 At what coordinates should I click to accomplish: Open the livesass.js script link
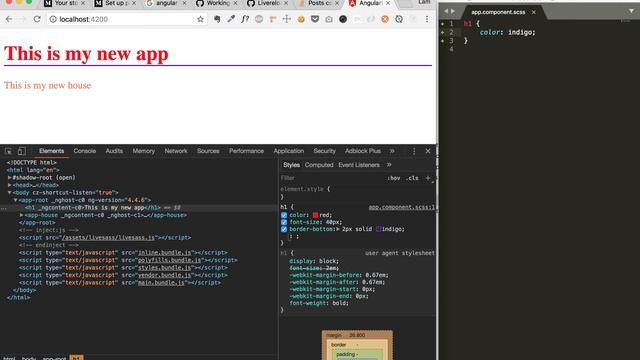tap(108, 238)
